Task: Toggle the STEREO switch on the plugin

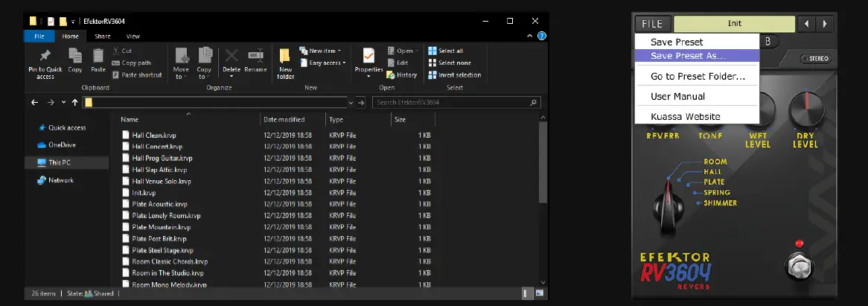Action: [815, 60]
